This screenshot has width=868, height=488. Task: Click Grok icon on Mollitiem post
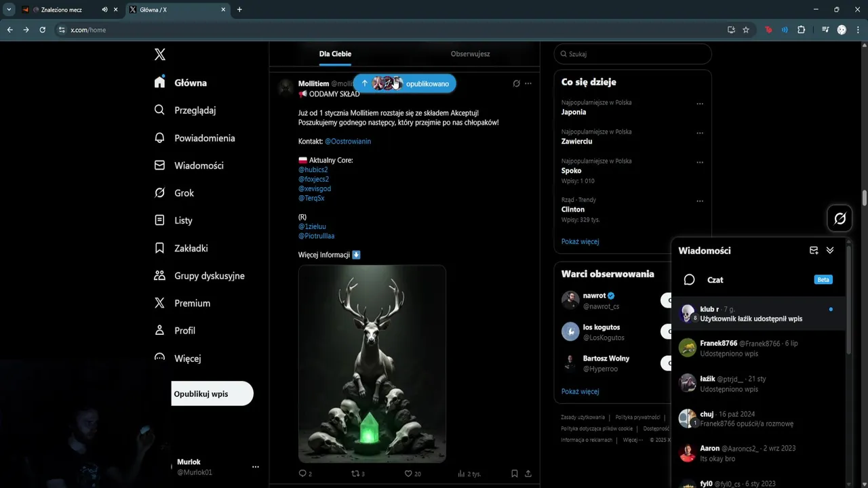pyautogui.click(x=516, y=83)
